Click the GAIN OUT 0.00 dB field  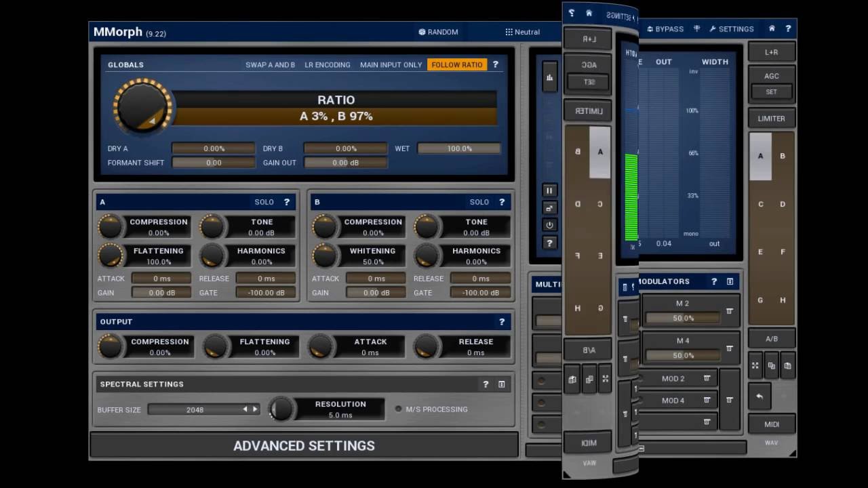click(346, 163)
